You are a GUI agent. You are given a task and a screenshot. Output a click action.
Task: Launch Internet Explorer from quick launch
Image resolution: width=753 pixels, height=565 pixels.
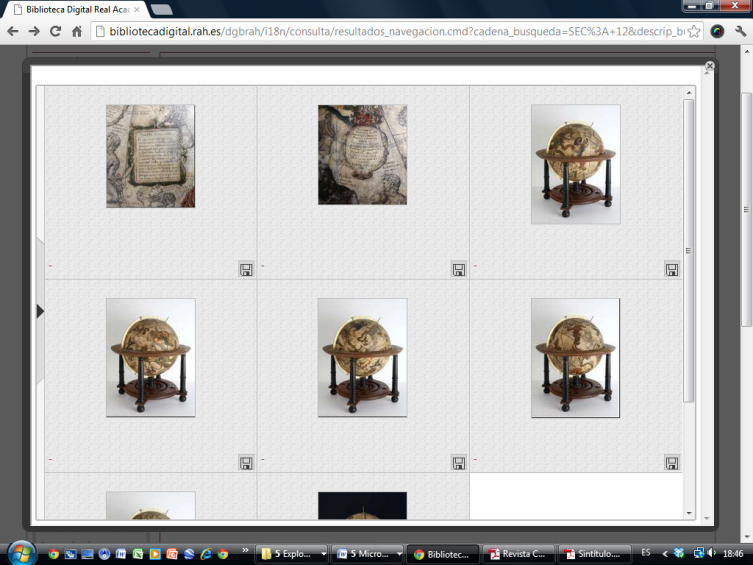click(206, 554)
